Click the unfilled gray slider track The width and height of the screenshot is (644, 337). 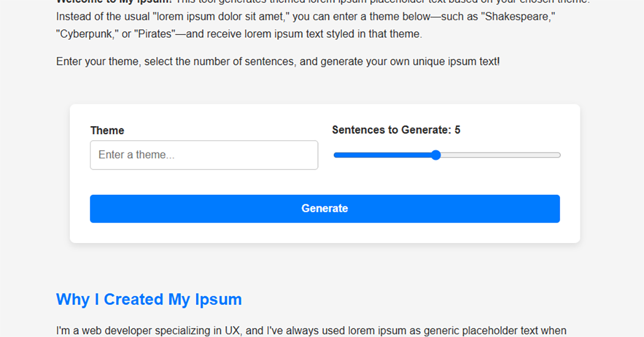click(499, 155)
